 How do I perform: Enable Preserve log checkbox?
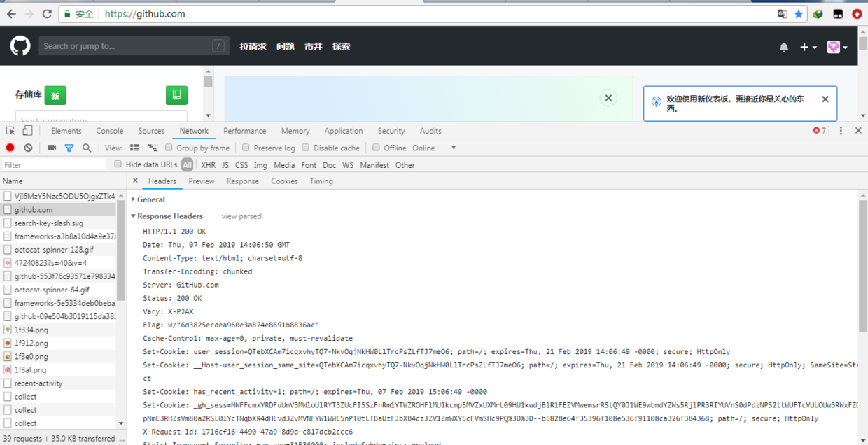point(246,148)
